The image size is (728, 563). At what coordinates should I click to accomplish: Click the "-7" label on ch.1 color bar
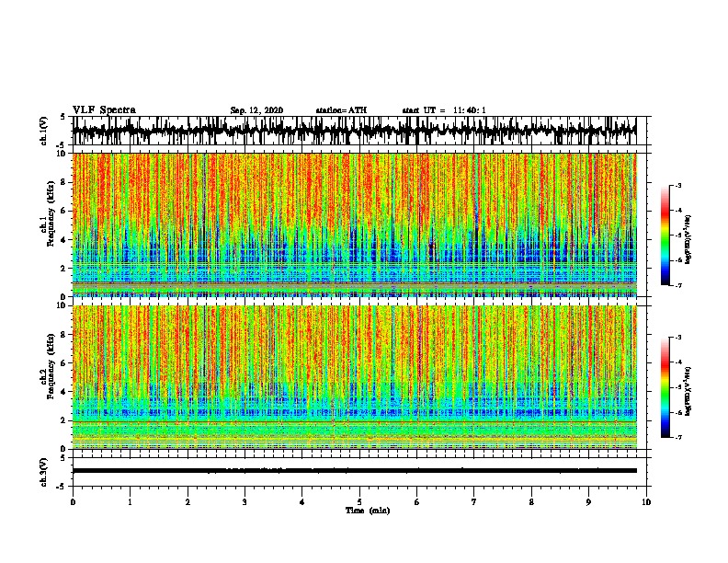[678, 285]
